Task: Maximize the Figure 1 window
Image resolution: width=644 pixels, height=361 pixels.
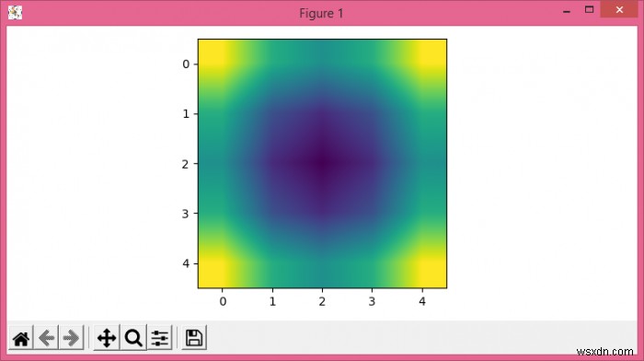Action: coord(589,10)
